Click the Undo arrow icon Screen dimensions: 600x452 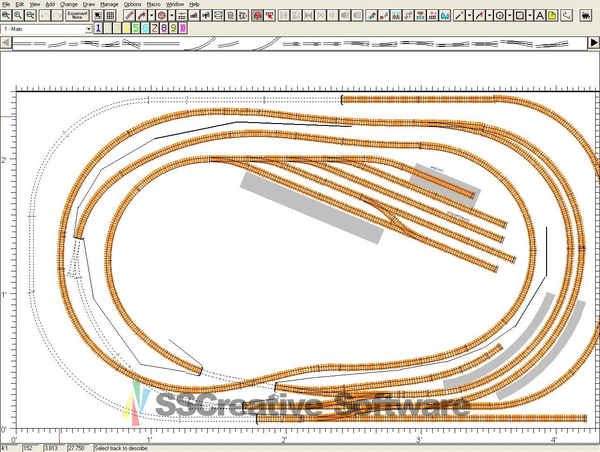click(x=45, y=16)
